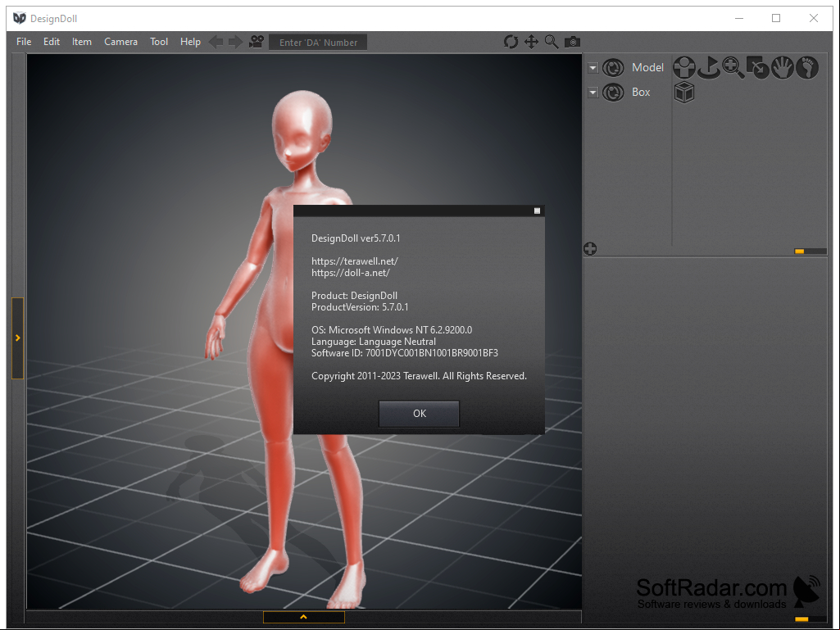Close the about dialog with the small square
Viewport: 840px width, 630px height.
(x=537, y=211)
